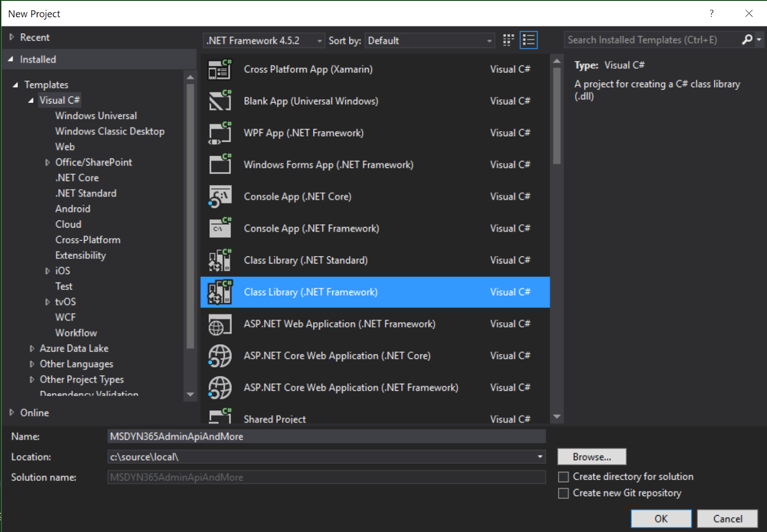Screen dimensions: 767x532
Task: Click the template list scroll down arrow
Action: (557, 416)
